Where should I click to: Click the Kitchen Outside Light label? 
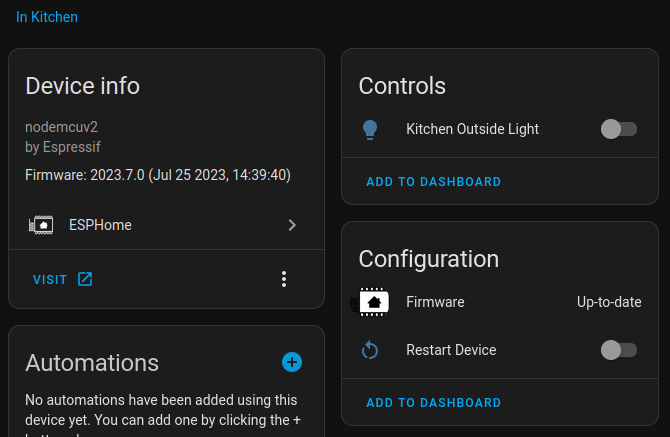pos(472,129)
